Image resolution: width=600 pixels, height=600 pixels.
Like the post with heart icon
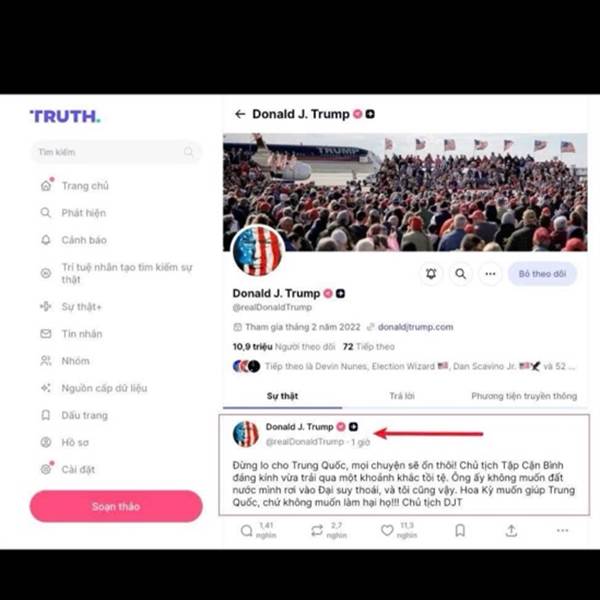click(x=387, y=530)
